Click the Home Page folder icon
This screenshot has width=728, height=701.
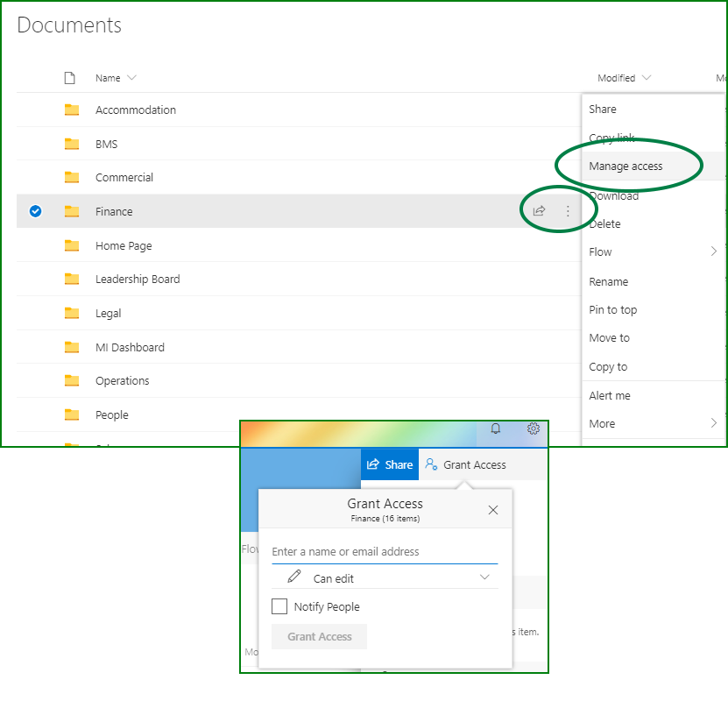pyautogui.click(x=72, y=245)
